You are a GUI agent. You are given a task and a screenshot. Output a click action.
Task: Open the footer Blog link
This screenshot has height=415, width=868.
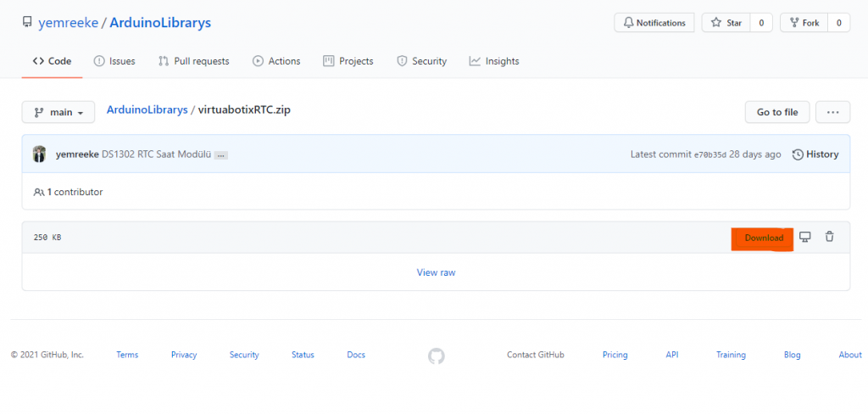point(793,355)
